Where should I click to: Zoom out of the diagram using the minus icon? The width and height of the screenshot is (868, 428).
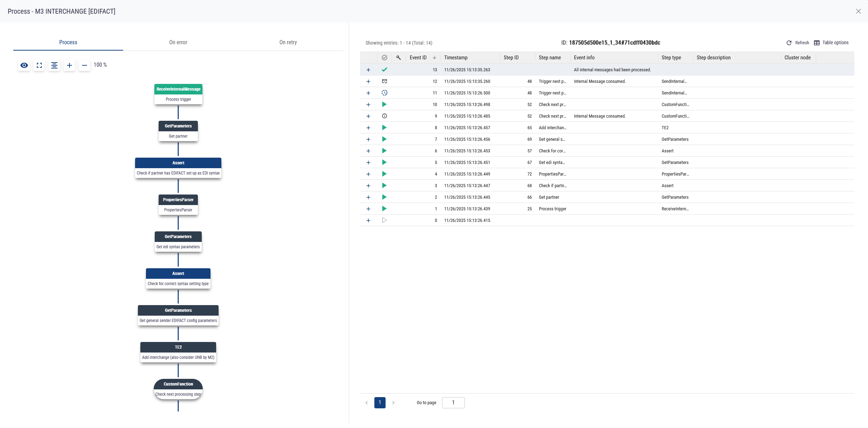pos(84,65)
